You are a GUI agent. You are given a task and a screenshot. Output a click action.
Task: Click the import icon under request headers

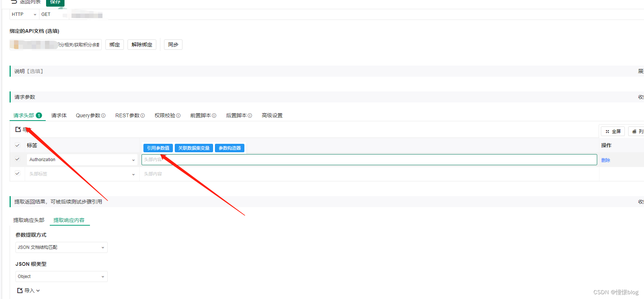[x=18, y=129]
